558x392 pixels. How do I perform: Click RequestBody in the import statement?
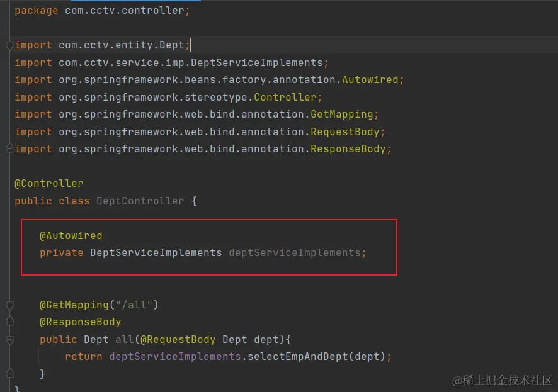tap(345, 132)
